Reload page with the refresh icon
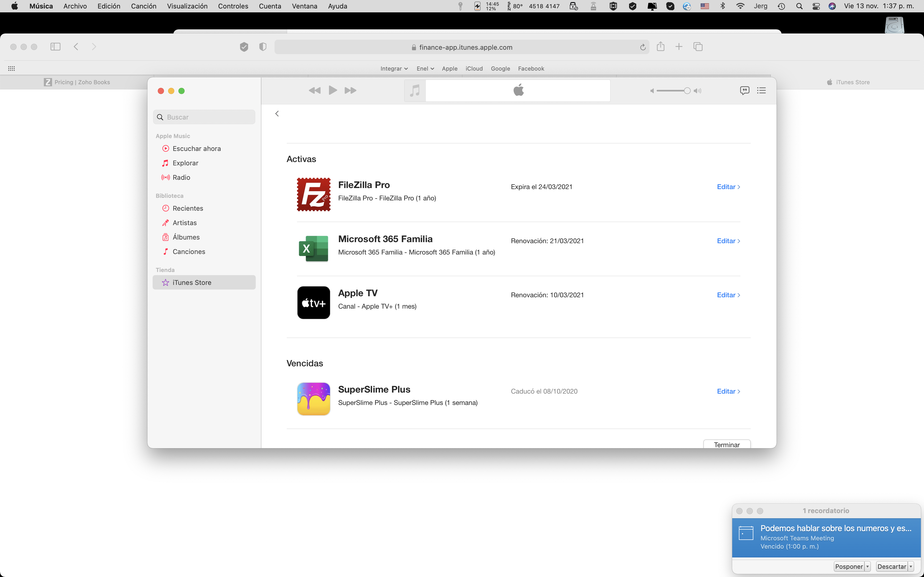Screen dimensions: 924x577 coord(643,47)
